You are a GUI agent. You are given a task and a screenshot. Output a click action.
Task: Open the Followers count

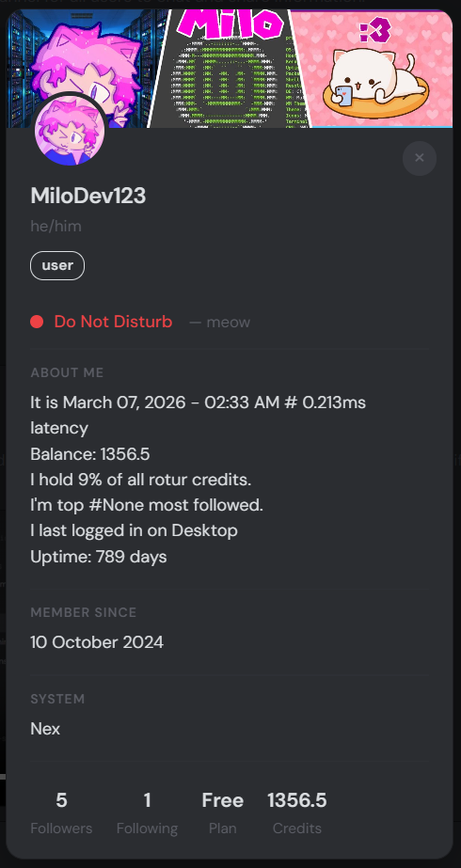pyautogui.click(x=61, y=813)
